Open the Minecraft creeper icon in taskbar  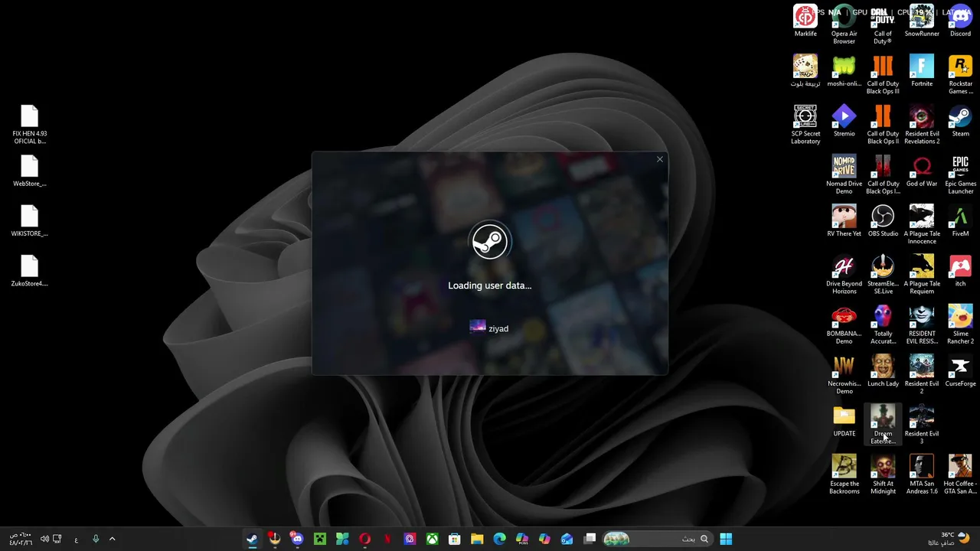(x=320, y=539)
